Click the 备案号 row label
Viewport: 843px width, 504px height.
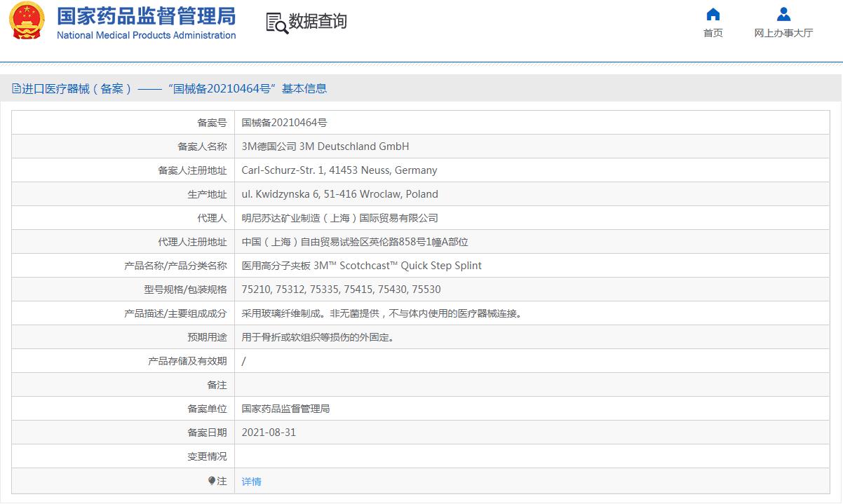[213, 123]
